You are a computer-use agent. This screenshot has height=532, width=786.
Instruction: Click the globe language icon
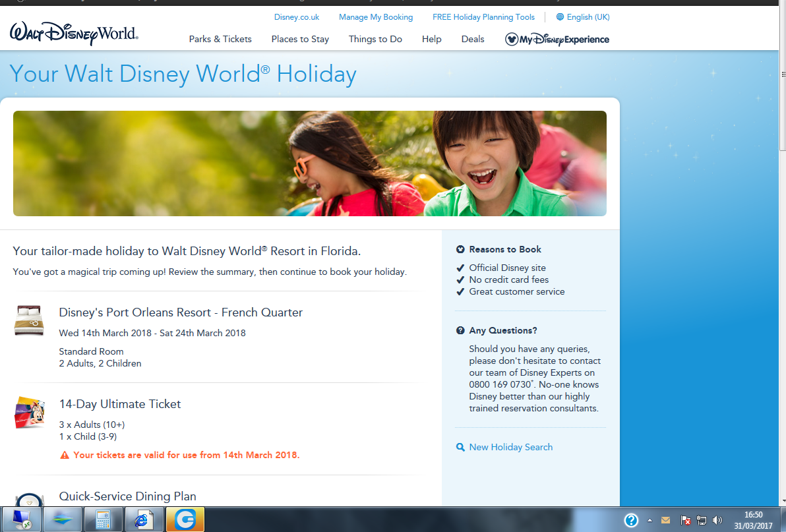point(560,17)
